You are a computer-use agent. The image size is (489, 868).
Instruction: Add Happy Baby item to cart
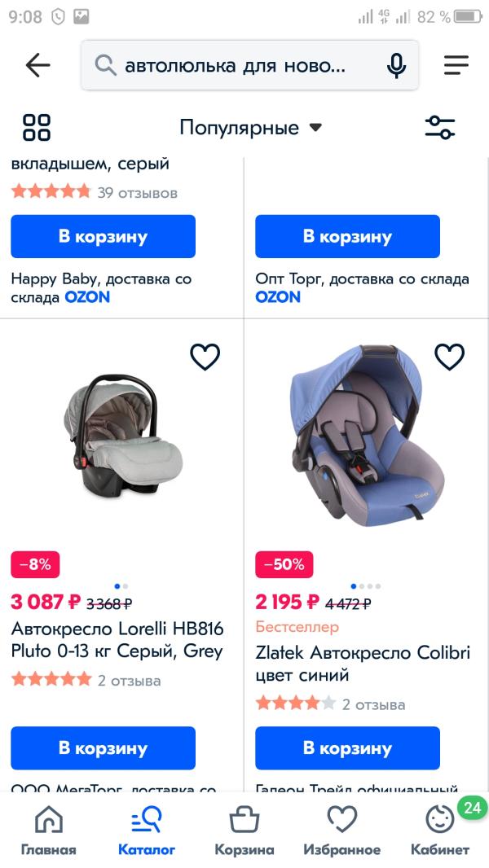(103, 236)
